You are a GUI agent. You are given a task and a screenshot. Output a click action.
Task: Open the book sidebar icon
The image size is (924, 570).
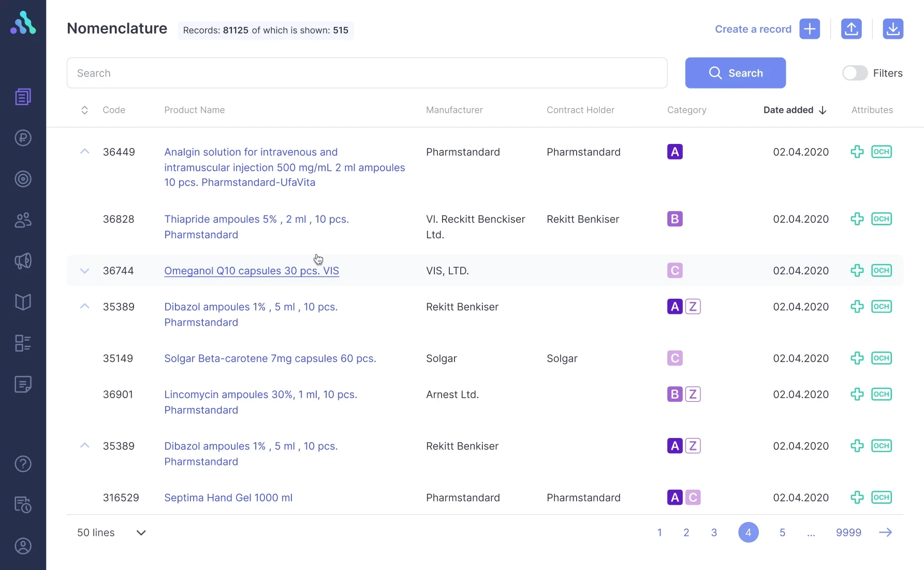pos(23,302)
